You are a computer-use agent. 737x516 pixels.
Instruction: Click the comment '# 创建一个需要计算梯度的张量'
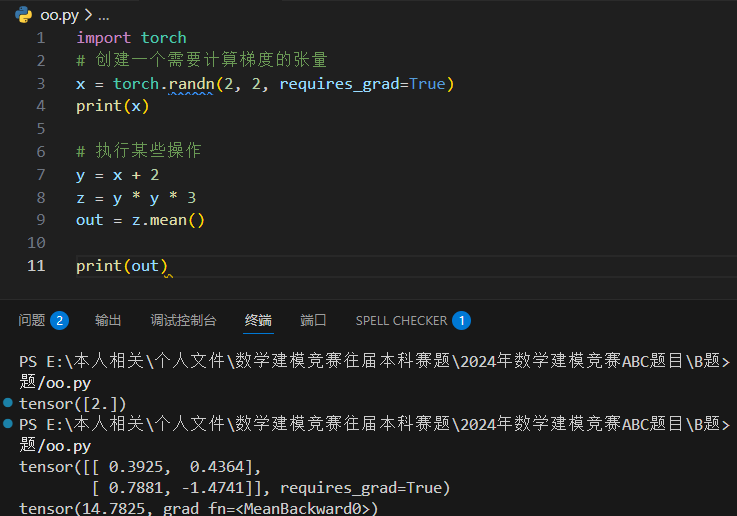point(202,60)
